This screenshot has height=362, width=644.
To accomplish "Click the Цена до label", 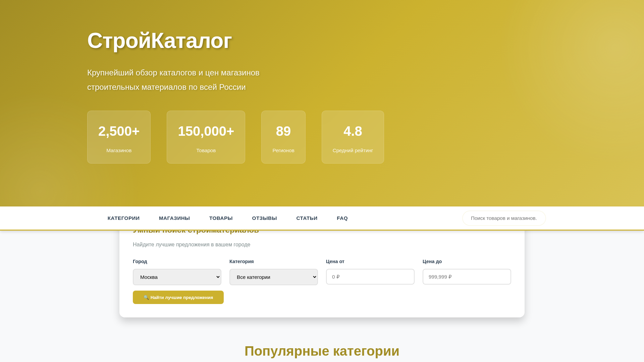I will click(432, 261).
